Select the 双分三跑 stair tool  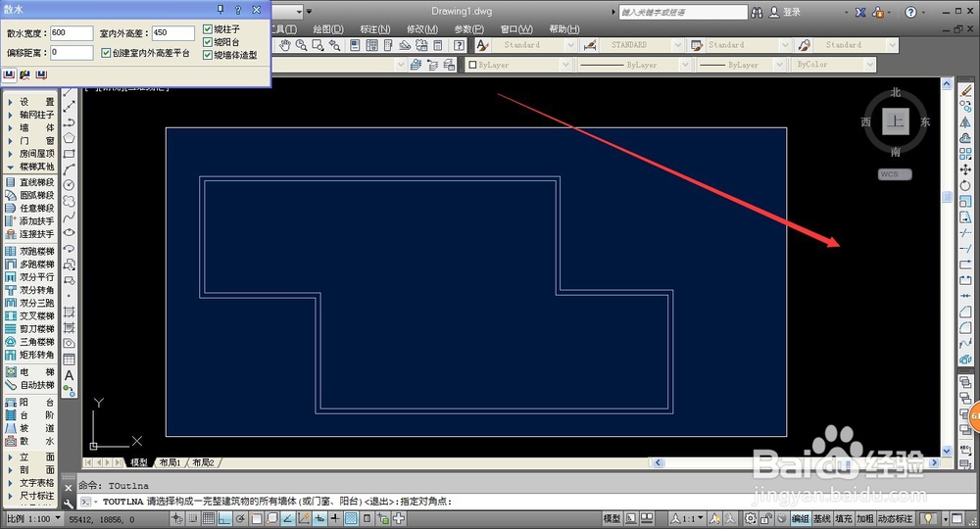tap(30, 303)
